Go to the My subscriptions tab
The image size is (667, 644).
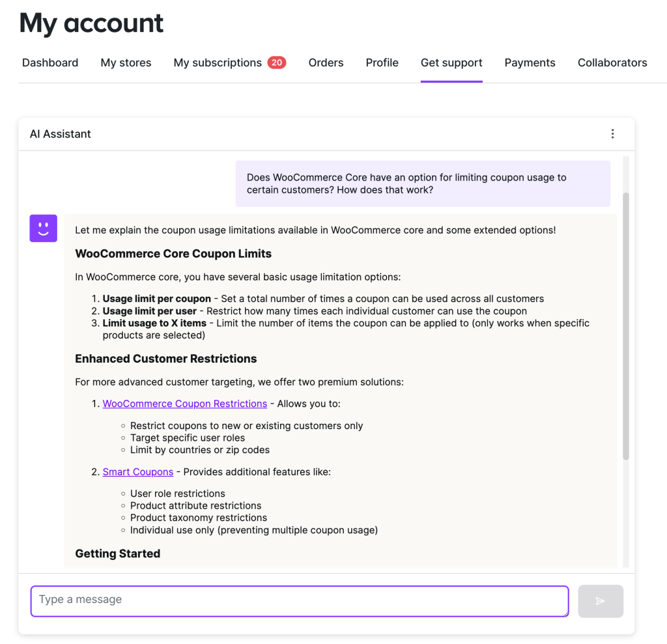[x=218, y=63]
